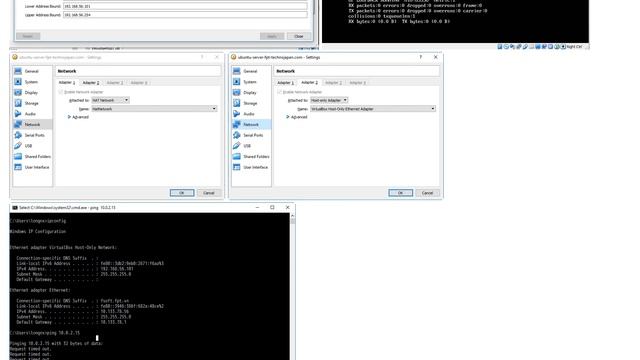Switch to Adapter 3 tab in left window

115,82
